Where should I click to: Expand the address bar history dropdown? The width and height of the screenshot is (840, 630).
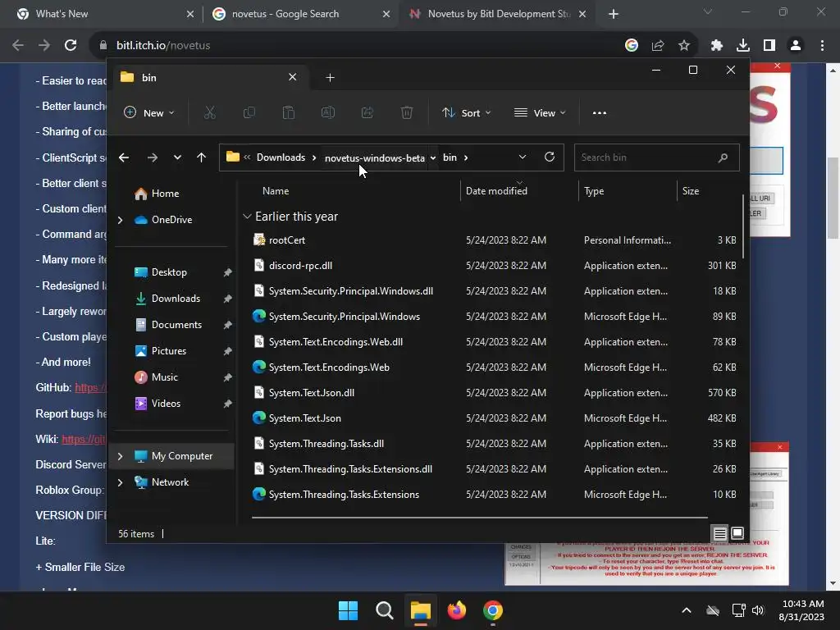[523, 157]
